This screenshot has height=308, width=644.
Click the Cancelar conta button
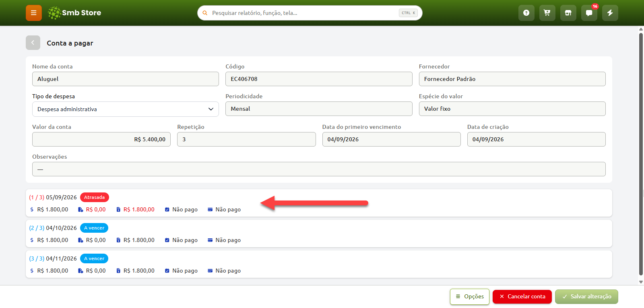tap(522, 297)
